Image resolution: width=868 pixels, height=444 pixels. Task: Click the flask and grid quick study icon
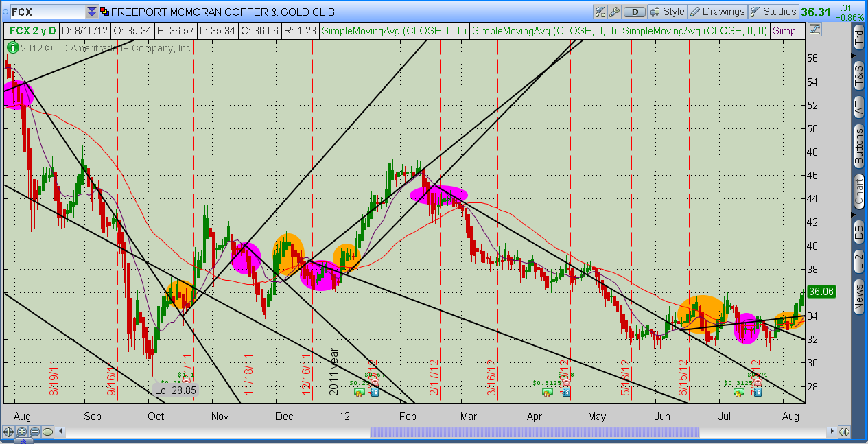tap(600, 12)
